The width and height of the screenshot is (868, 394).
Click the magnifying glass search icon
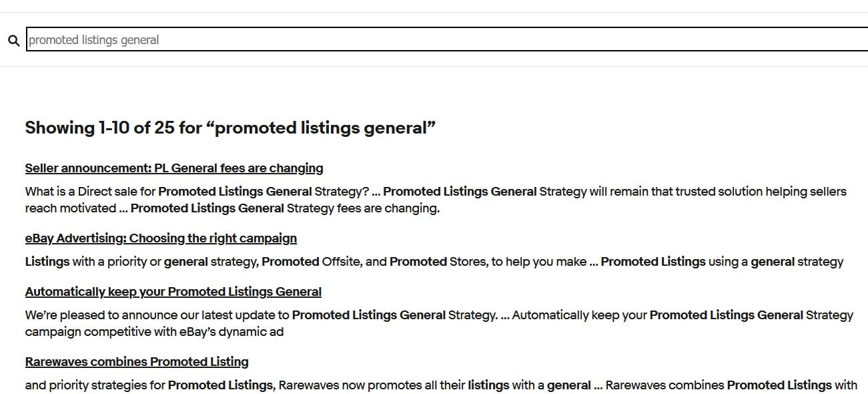click(13, 40)
